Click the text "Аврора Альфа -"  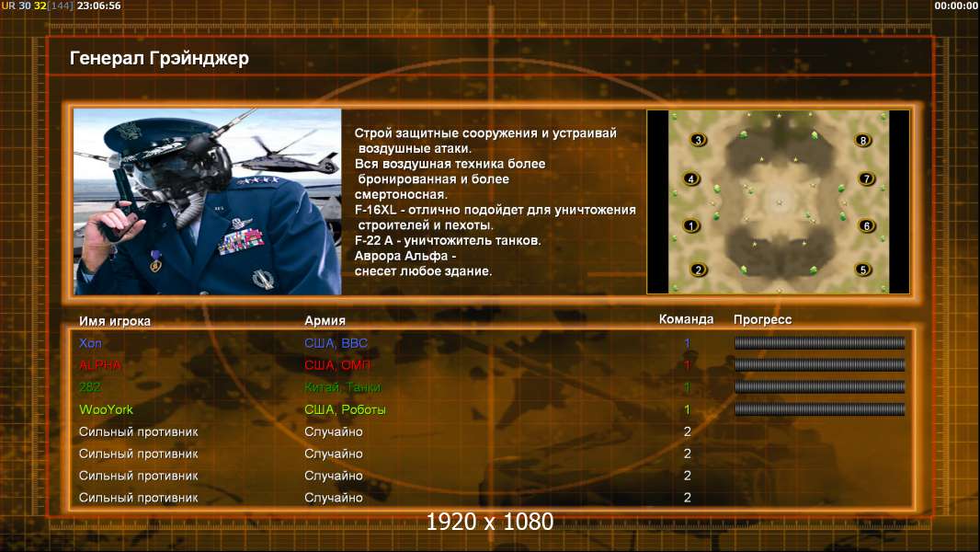click(405, 257)
